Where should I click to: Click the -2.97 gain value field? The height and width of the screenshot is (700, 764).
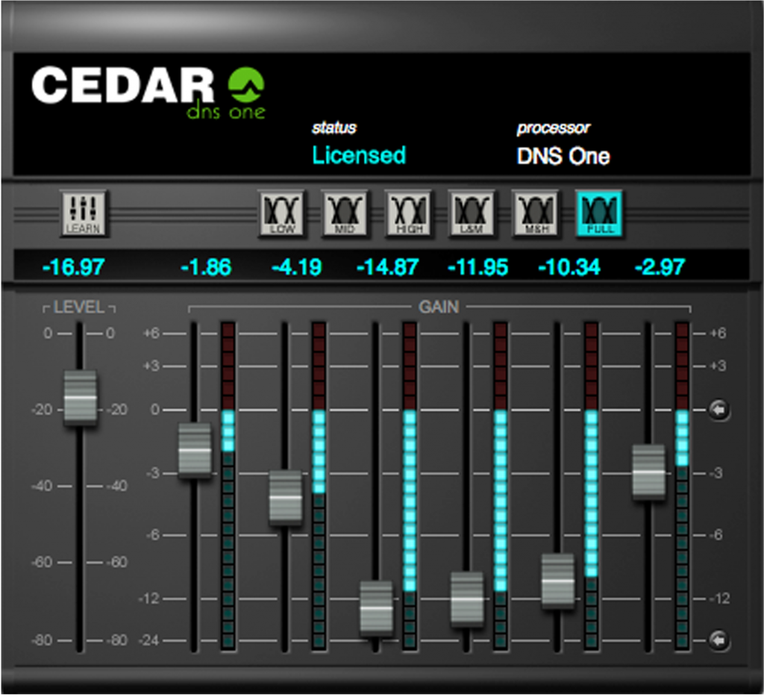click(x=660, y=267)
